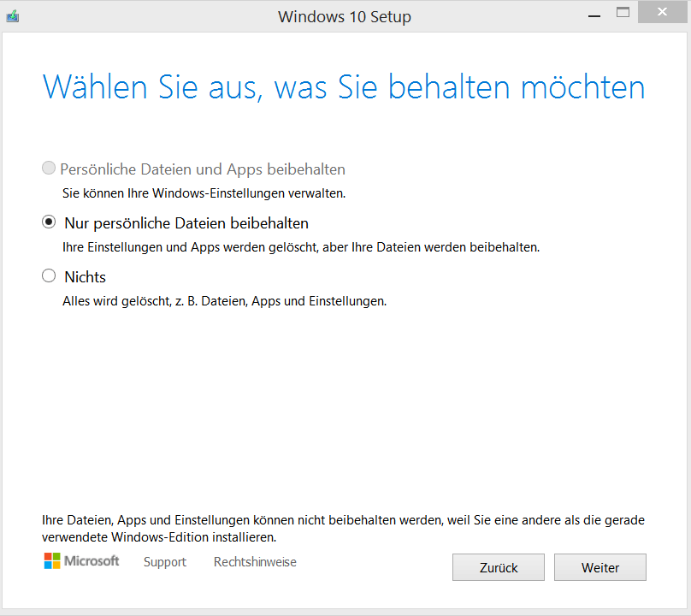The image size is (691, 616).
Task: Go back with the Zurück button
Action: click(x=499, y=567)
